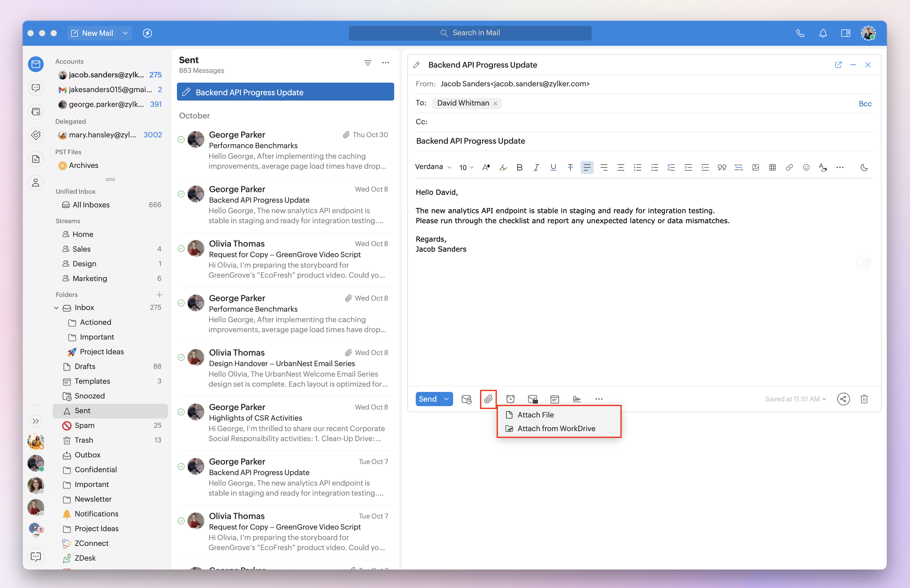Choose Attach File from menu
This screenshot has width=910, height=588.
[535, 415]
